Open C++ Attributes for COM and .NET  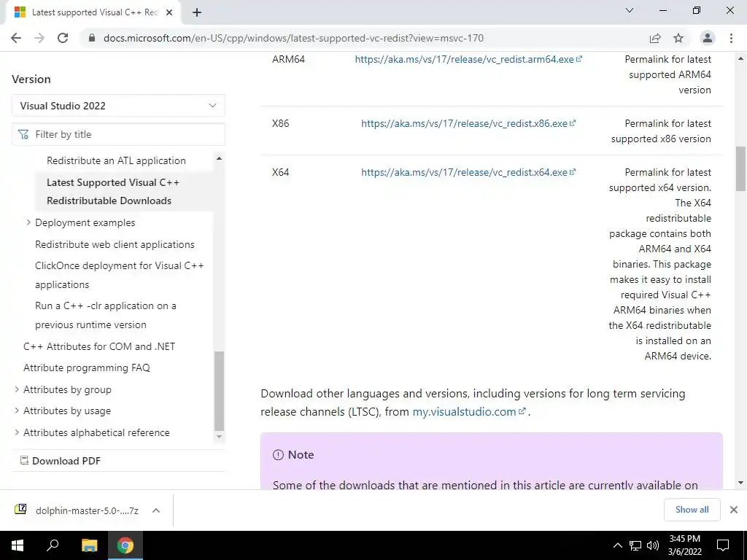coord(99,346)
